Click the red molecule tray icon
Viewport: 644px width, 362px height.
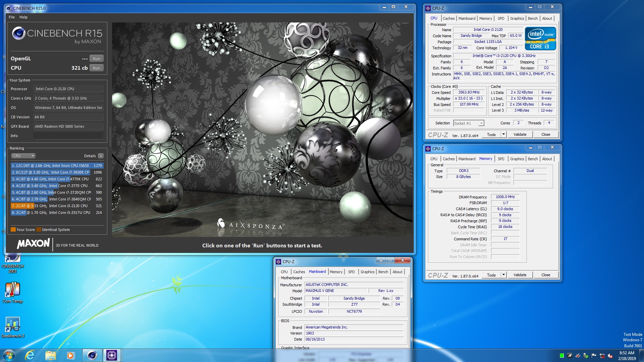click(x=578, y=356)
